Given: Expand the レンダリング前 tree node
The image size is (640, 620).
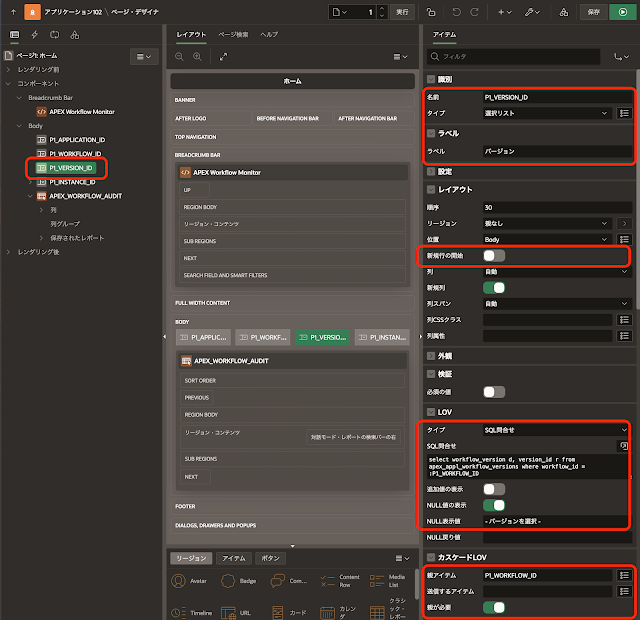Looking at the screenshot, I should click(8, 70).
